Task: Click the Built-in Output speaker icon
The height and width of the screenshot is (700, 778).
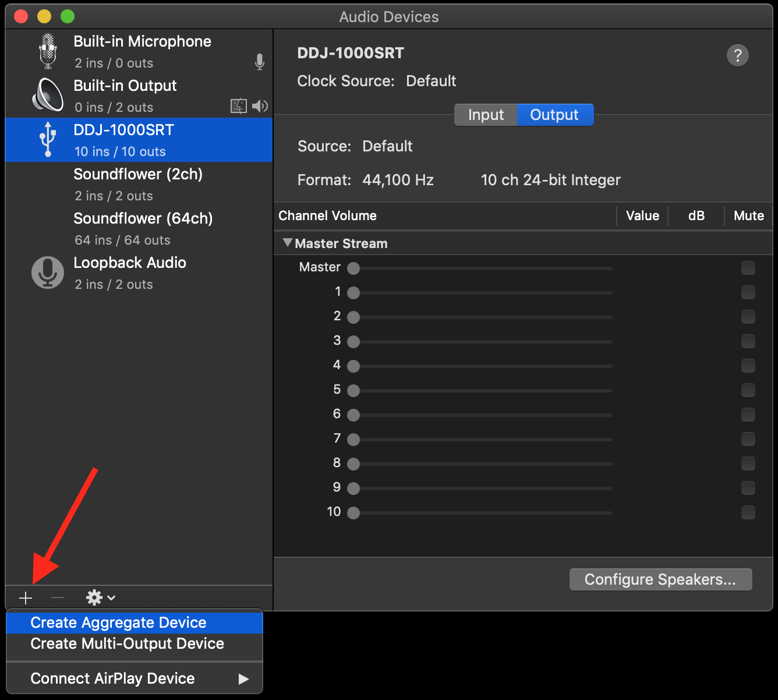Action: (48, 95)
